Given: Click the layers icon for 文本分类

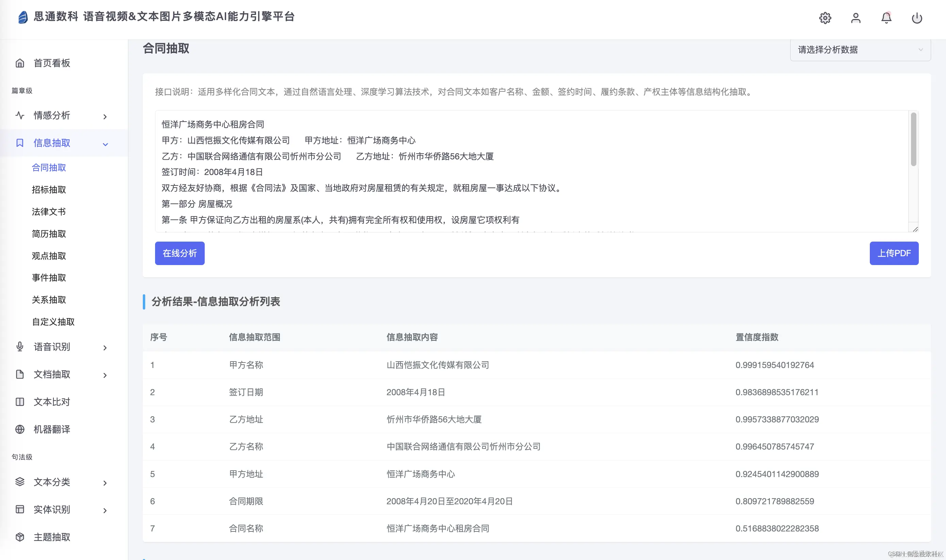Looking at the screenshot, I should (20, 482).
